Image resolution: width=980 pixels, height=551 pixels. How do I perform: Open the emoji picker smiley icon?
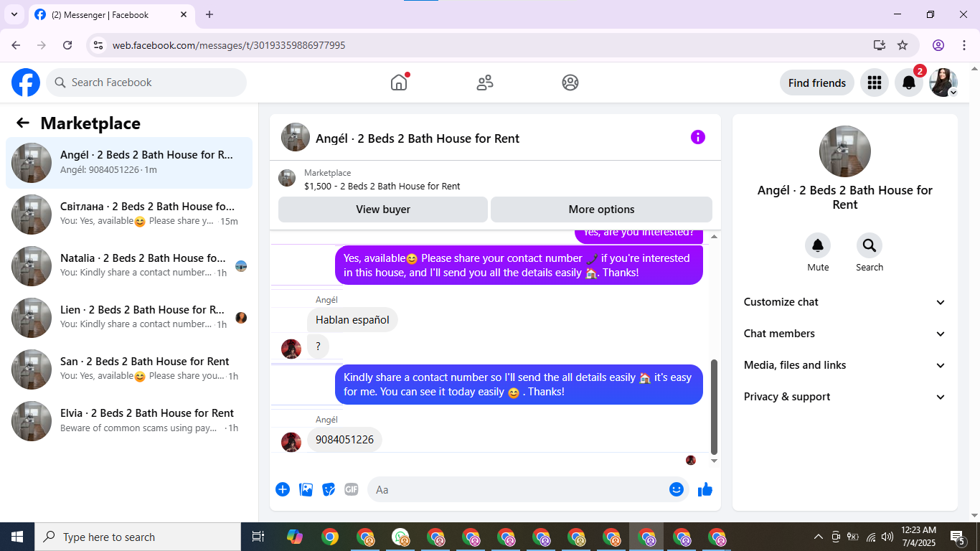676,489
